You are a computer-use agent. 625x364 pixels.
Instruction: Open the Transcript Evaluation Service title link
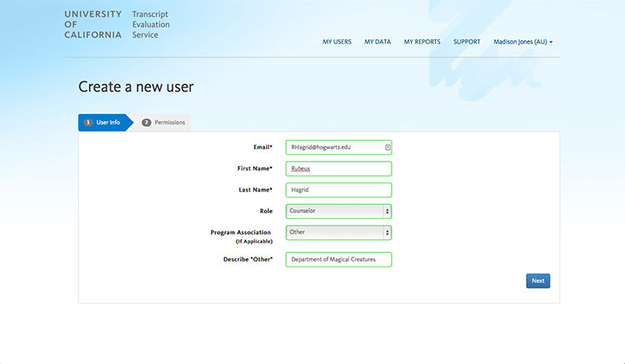coord(151,24)
